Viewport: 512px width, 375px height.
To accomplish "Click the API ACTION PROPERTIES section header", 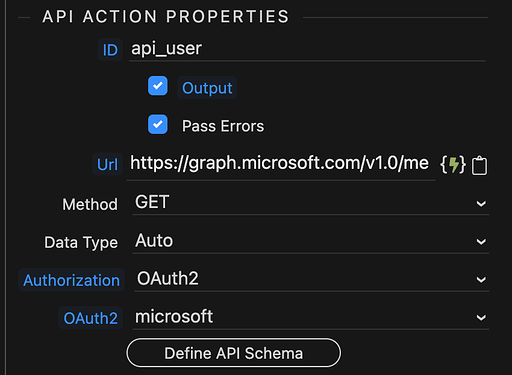I will point(166,16).
